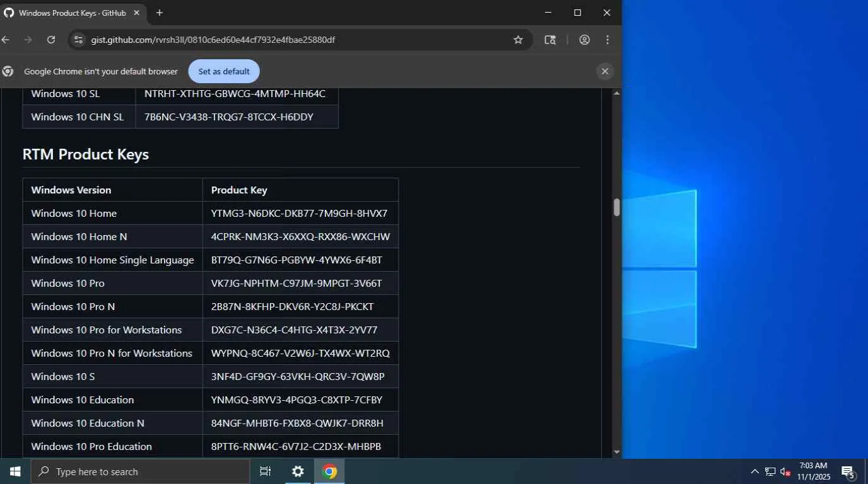The height and width of the screenshot is (484, 868).
Task: Show hidden system tray icons
Action: [x=754, y=471]
